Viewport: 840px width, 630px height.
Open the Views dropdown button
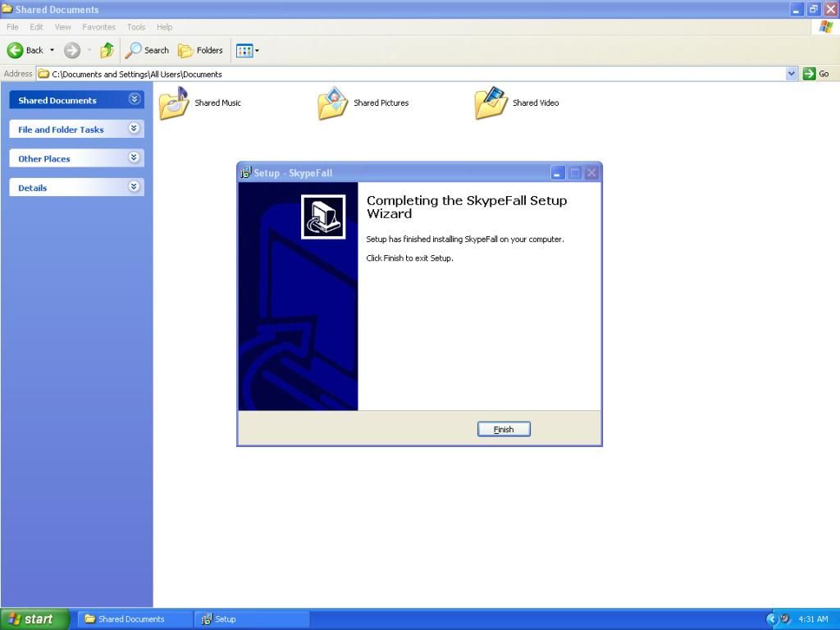tap(248, 50)
